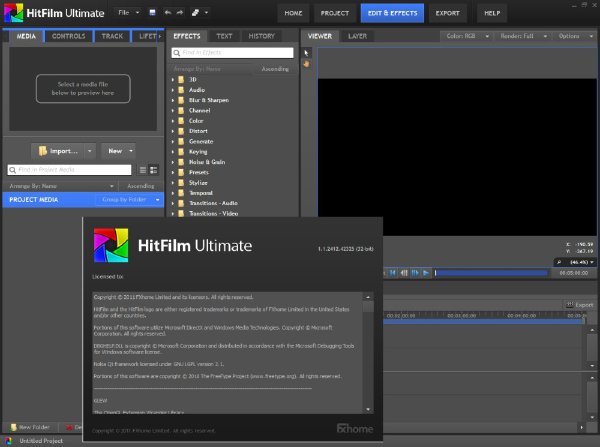Open the Render: Full dropdown
600x447 pixels.
[x=523, y=36]
